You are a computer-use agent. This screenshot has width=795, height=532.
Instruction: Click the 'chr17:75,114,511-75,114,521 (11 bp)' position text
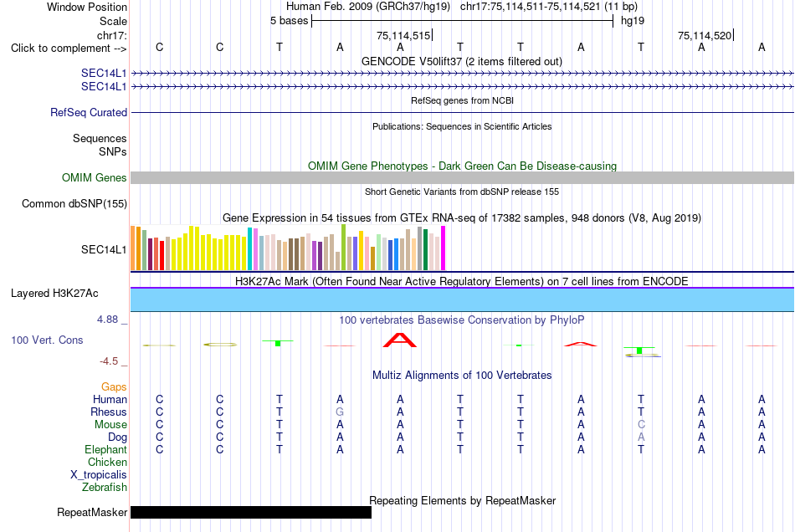click(x=549, y=7)
